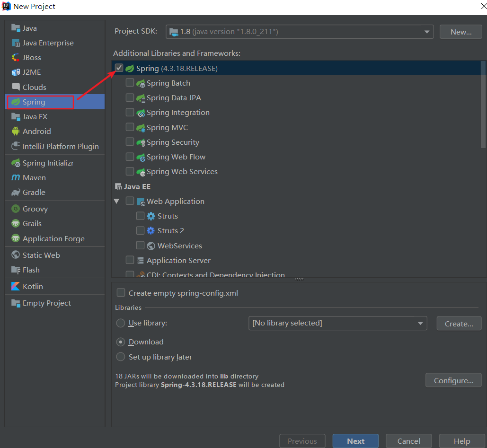Click the Android robot icon
The image size is (487, 448).
(16, 132)
